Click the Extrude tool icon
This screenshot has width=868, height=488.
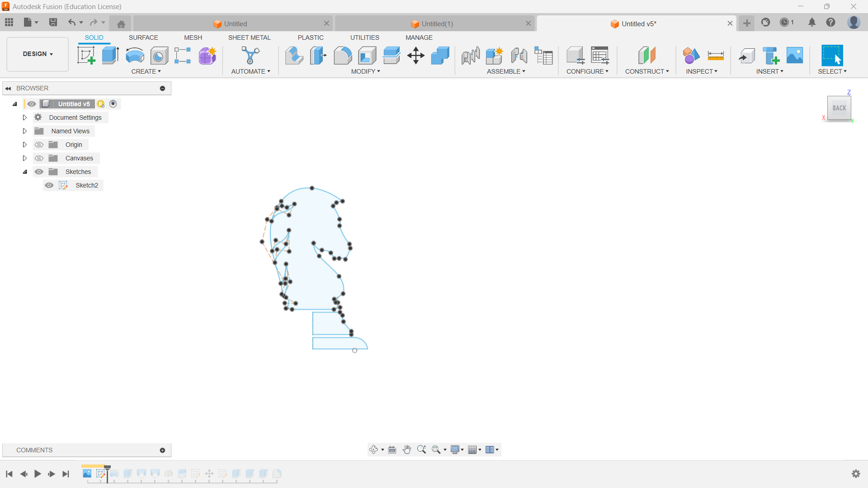(x=110, y=56)
